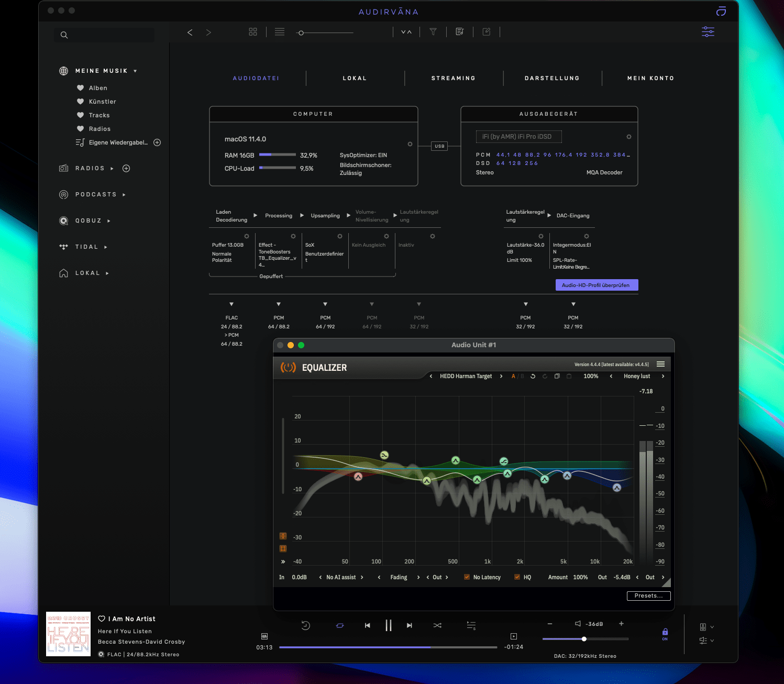Open Alben in the sidebar

pos(98,88)
